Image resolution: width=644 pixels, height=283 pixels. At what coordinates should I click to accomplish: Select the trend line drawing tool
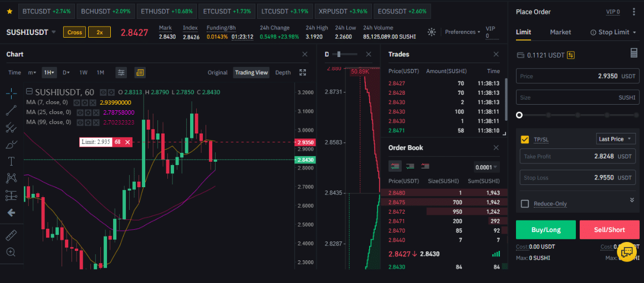click(x=12, y=110)
